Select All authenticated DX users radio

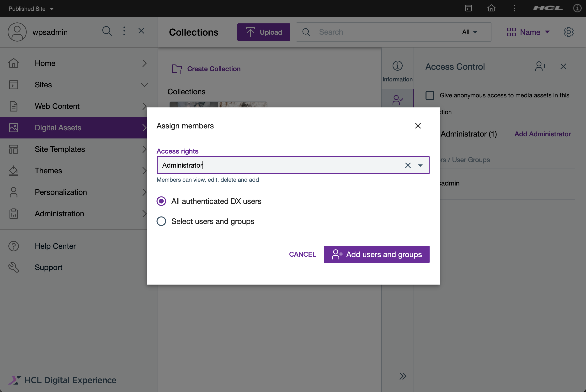(x=161, y=201)
